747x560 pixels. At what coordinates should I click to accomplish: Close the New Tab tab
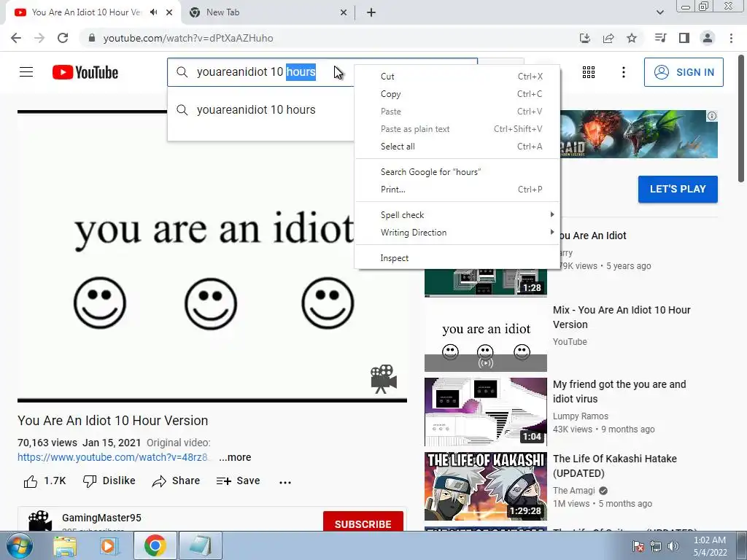point(344,12)
